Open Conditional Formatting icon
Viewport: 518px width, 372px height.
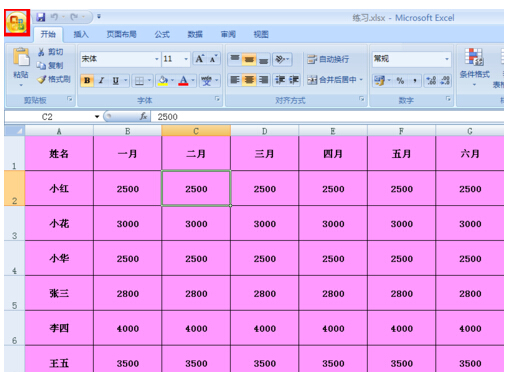click(474, 57)
